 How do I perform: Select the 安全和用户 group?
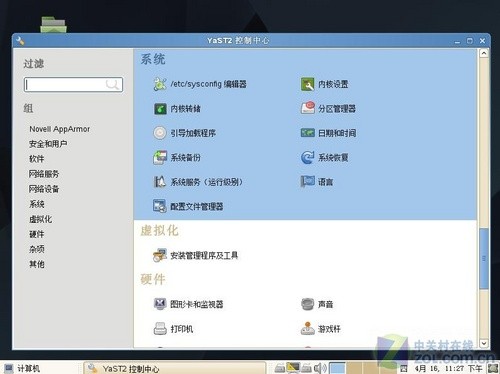coord(48,144)
